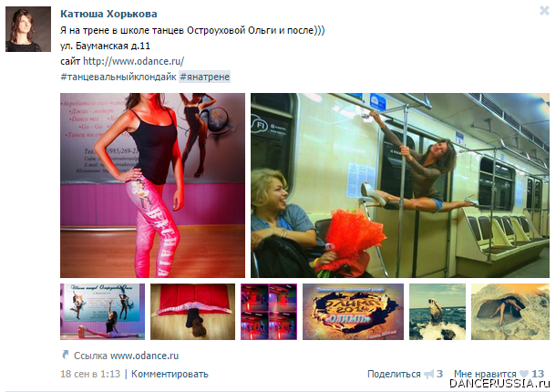
Task: Click the megaphone share icon
Action: click(429, 375)
